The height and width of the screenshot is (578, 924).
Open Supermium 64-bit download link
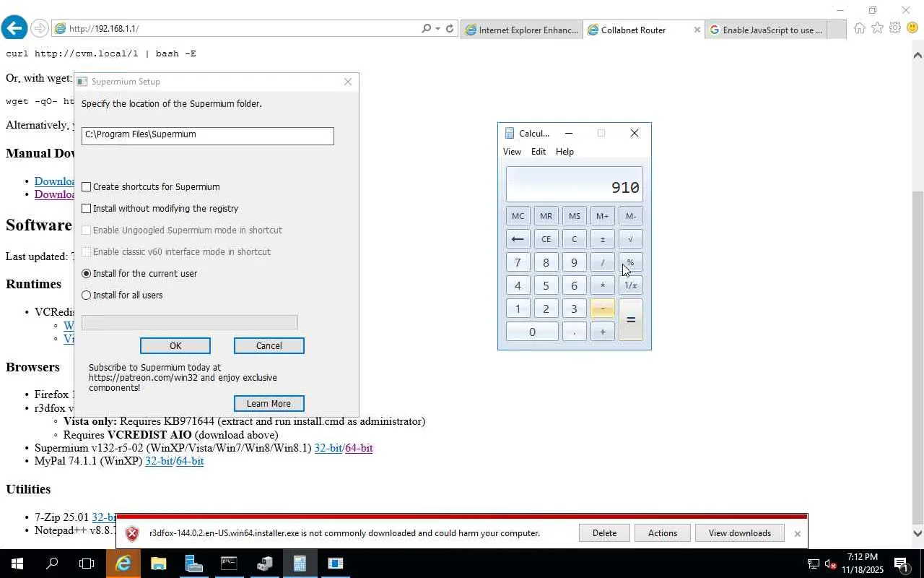[359, 448]
